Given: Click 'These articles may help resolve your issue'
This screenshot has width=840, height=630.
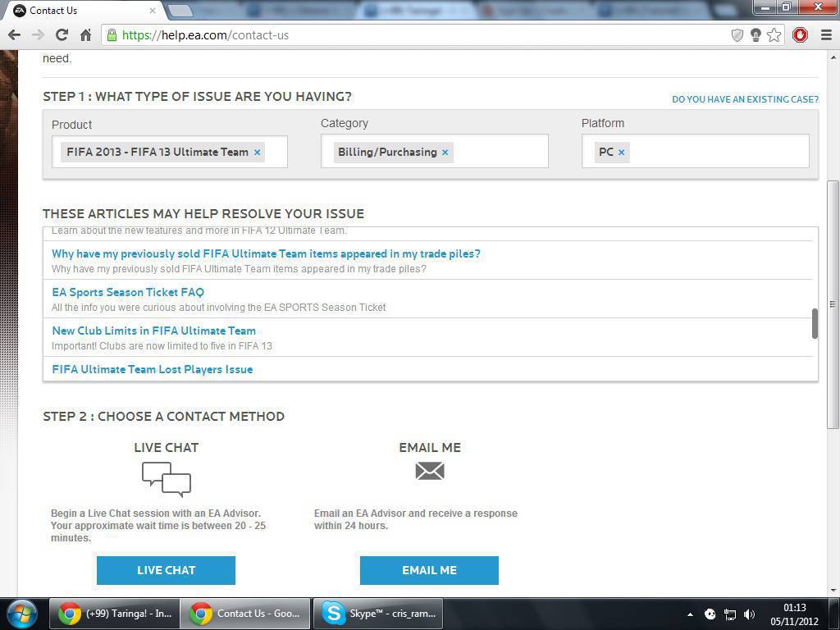Looking at the screenshot, I should point(203,214).
